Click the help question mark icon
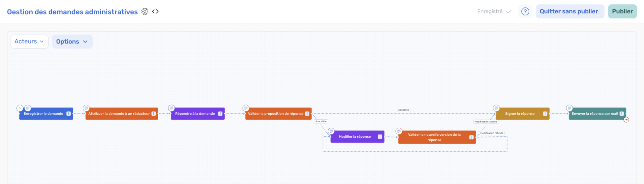 (x=525, y=11)
